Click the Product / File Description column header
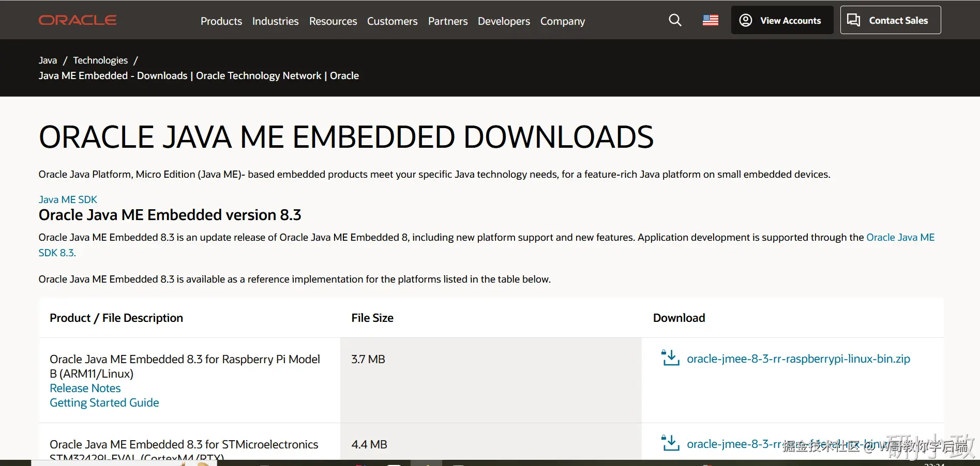The image size is (980, 466). (x=116, y=318)
